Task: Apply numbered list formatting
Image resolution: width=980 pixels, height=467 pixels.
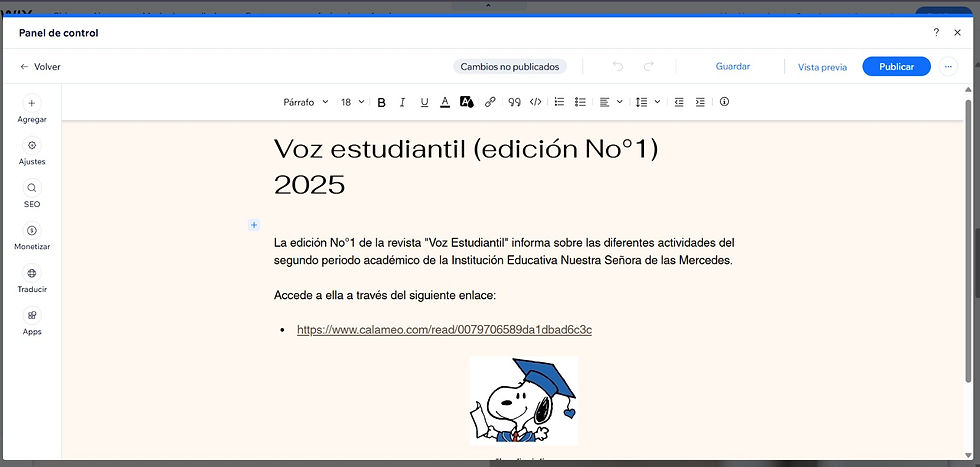Action: coord(559,102)
